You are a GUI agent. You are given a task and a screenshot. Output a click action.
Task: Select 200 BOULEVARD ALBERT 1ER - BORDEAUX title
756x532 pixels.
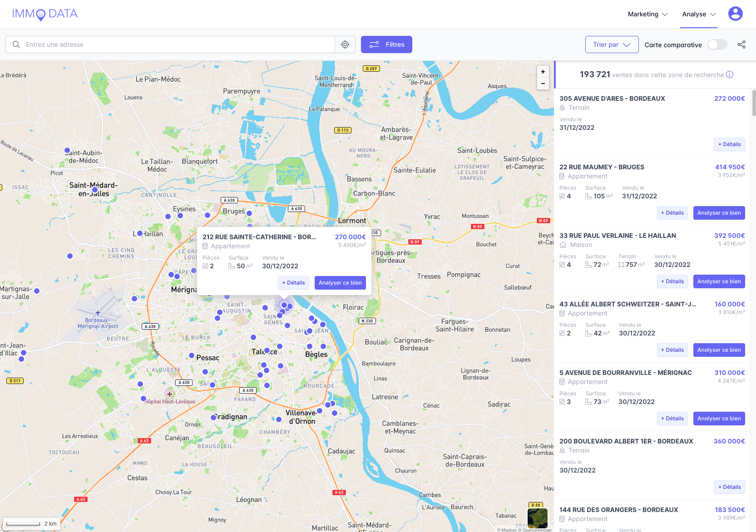click(626, 441)
